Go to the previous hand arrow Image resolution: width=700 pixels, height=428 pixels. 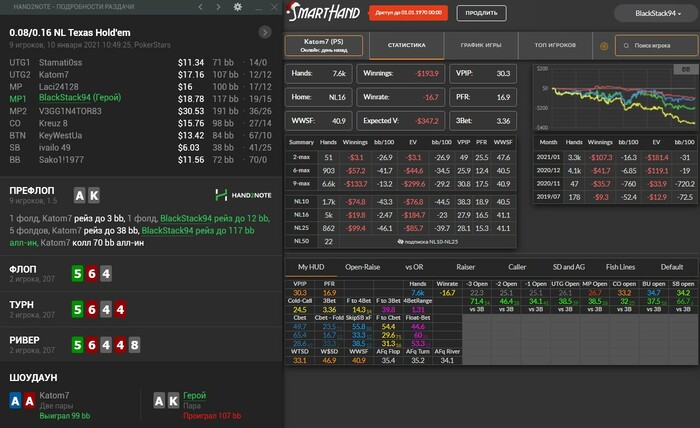click(200, 7)
